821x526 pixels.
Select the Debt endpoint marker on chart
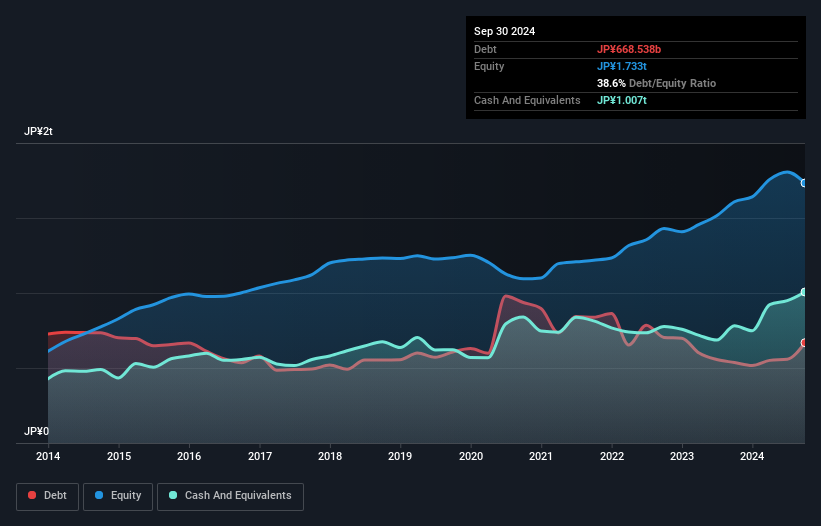click(804, 343)
